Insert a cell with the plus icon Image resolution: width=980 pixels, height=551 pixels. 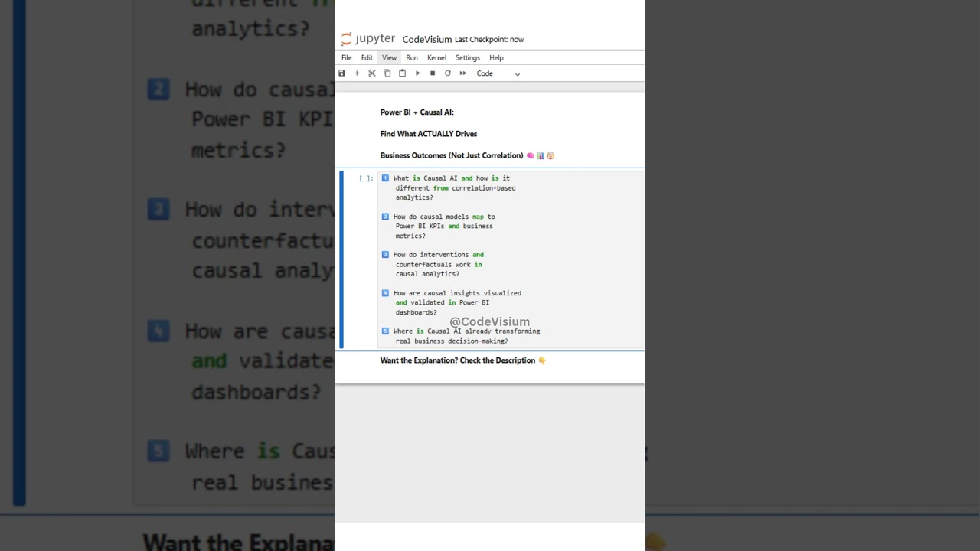(357, 73)
